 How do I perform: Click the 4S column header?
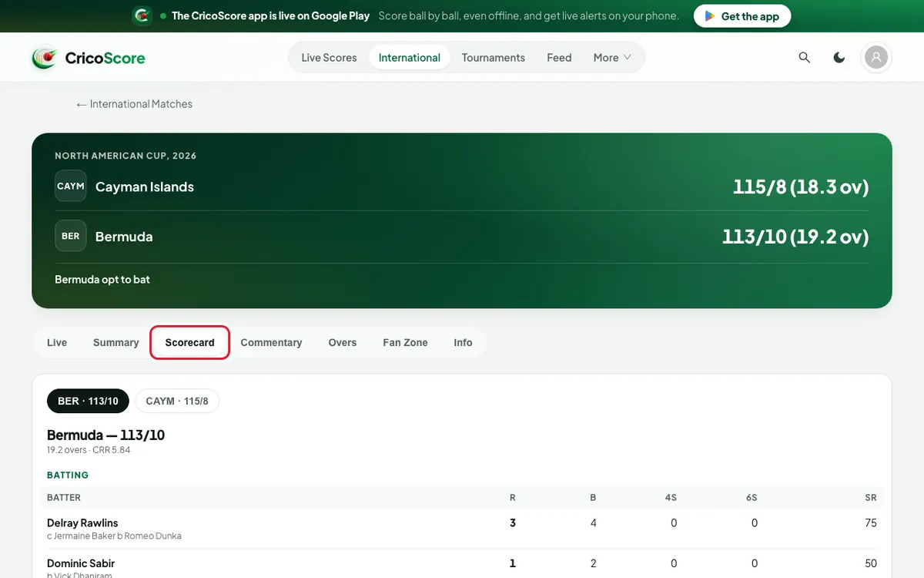671,498
